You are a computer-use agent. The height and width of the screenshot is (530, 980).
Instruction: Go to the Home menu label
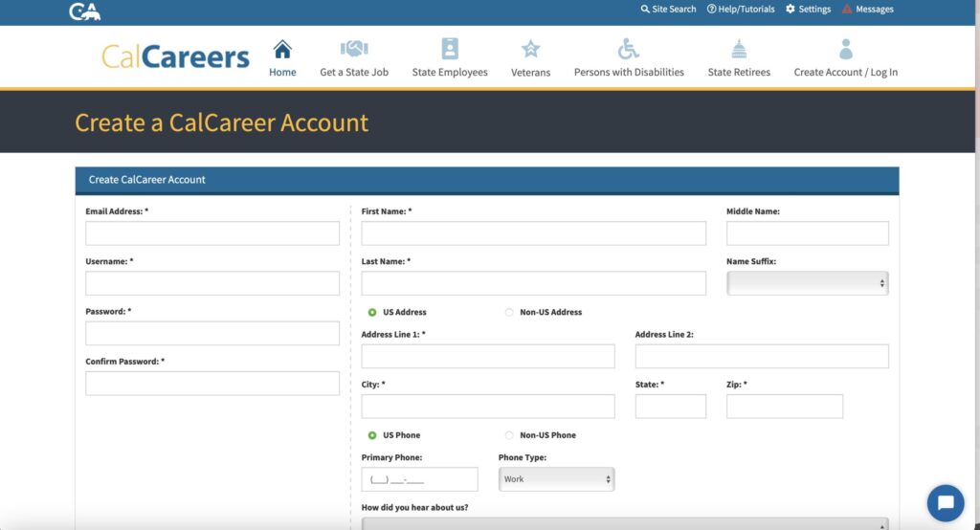(x=282, y=72)
